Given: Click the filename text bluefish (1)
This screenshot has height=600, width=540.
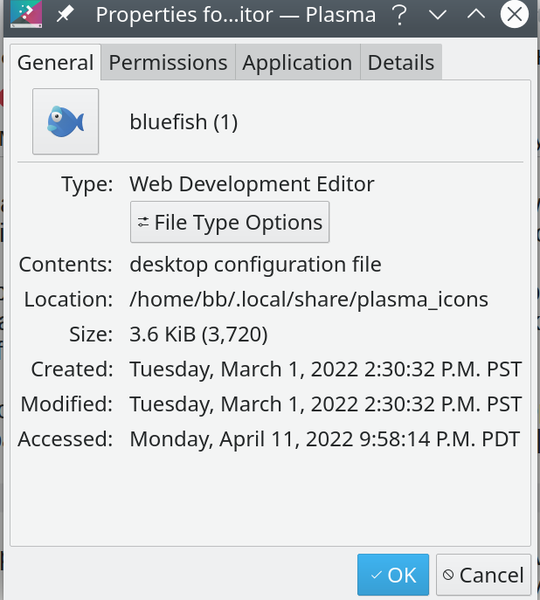Looking at the screenshot, I should point(184,122).
